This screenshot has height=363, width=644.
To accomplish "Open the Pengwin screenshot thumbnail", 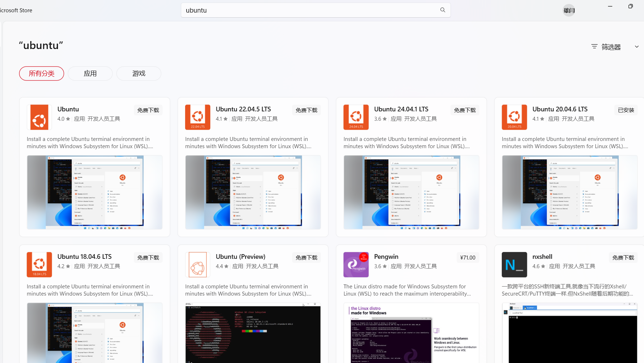I will (x=411, y=333).
